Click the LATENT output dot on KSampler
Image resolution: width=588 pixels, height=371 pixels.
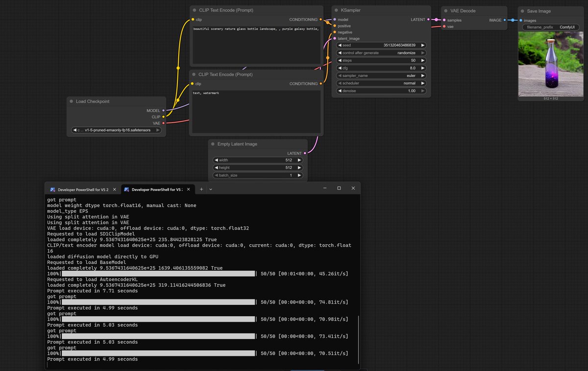point(429,20)
